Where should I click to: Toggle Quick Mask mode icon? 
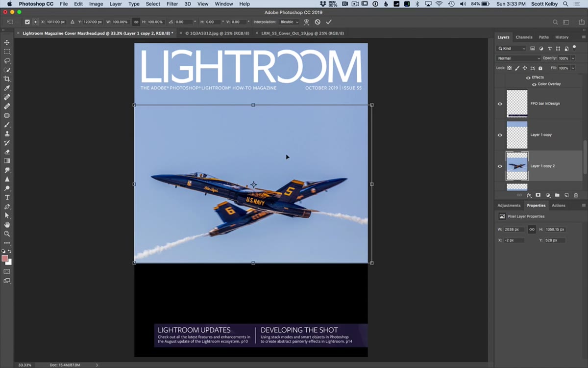pyautogui.click(x=7, y=271)
